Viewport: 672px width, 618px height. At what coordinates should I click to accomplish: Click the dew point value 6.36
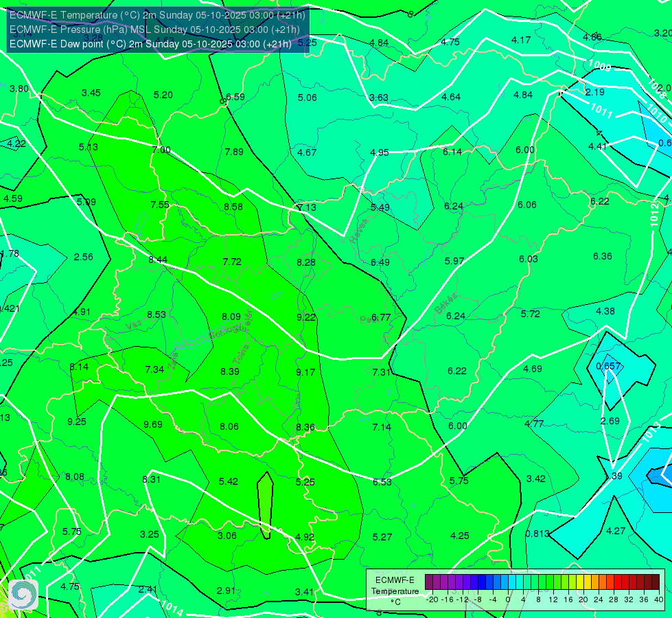pos(603,256)
